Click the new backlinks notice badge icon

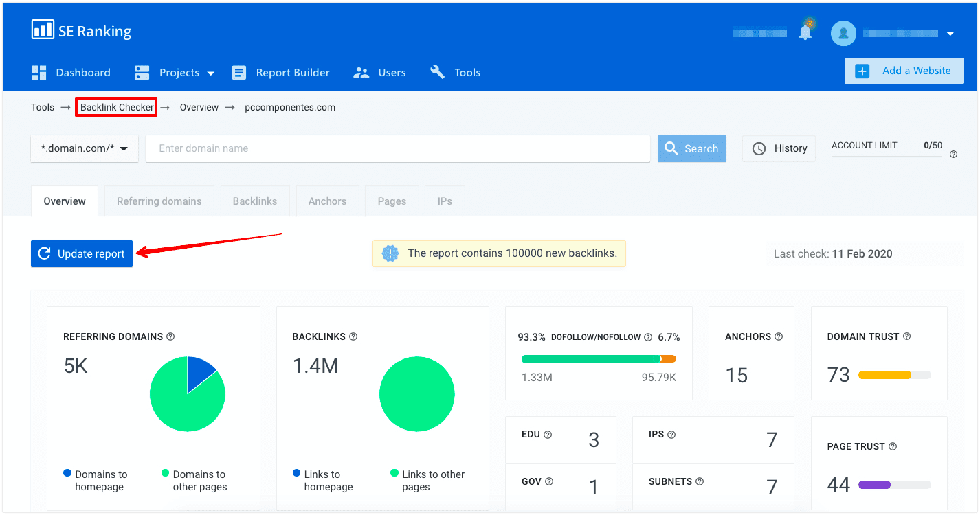[x=390, y=253]
